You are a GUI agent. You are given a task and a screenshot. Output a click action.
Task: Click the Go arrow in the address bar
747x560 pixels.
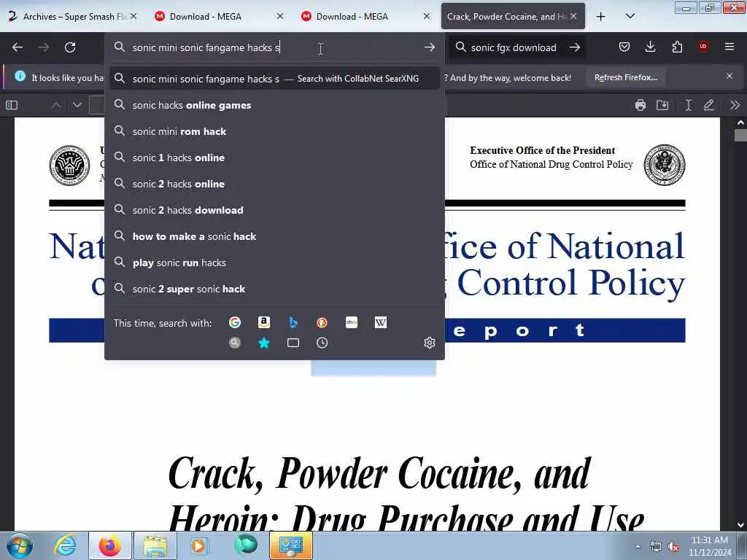coord(429,47)
